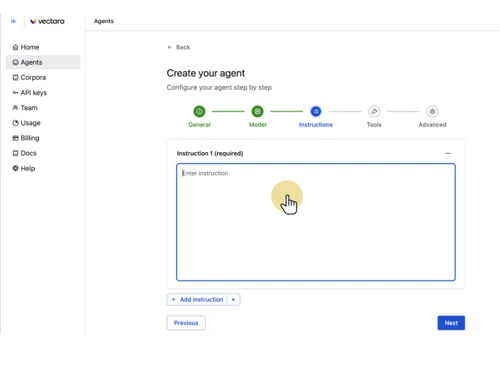This screenshot has height=375, width=500.
Task: Click the plus icon in Add instruction
Action: click(173, 300)
